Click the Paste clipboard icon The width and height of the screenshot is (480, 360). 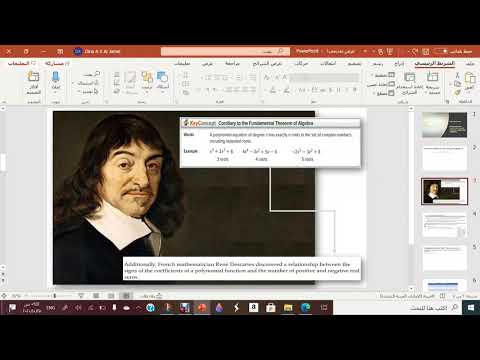pos(470,79)
